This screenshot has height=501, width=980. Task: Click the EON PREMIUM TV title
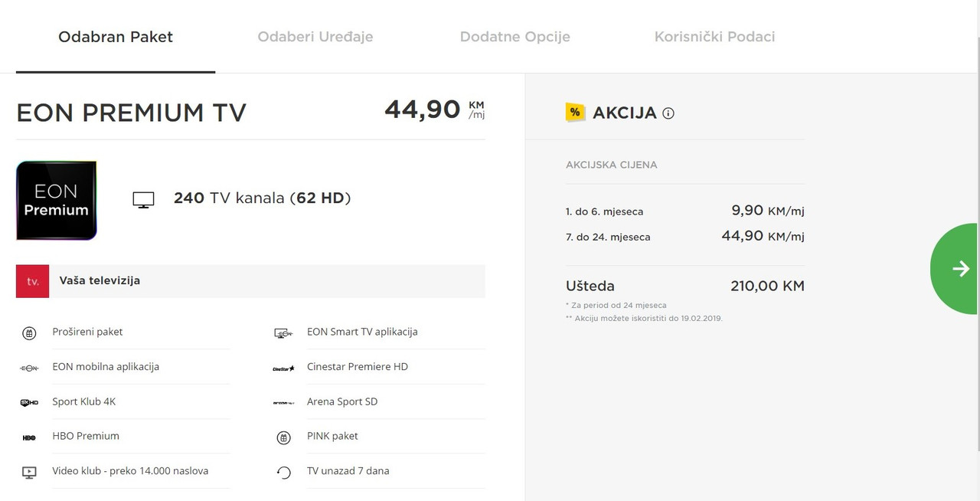[x=131, y=113]
